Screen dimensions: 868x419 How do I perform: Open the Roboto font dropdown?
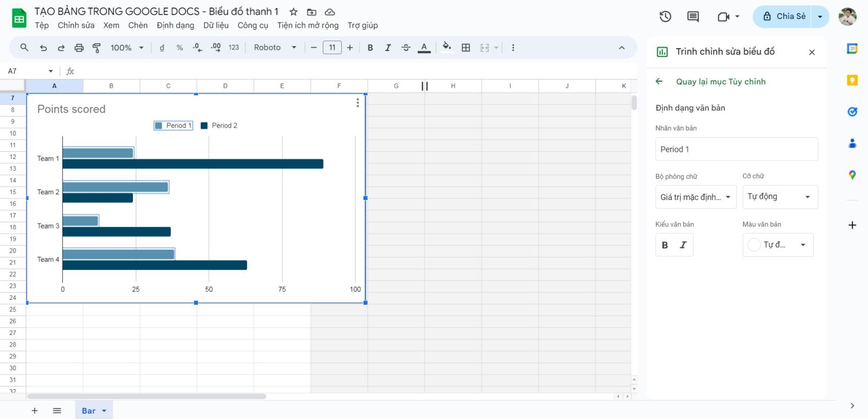(x=275, y=48)
